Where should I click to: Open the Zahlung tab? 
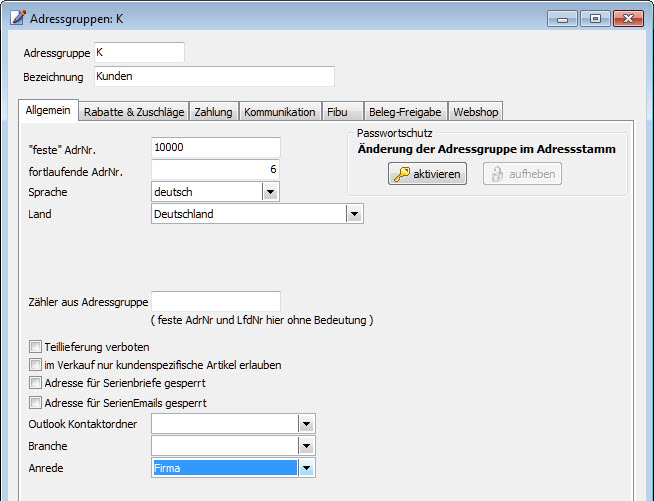tap(213, 112)
